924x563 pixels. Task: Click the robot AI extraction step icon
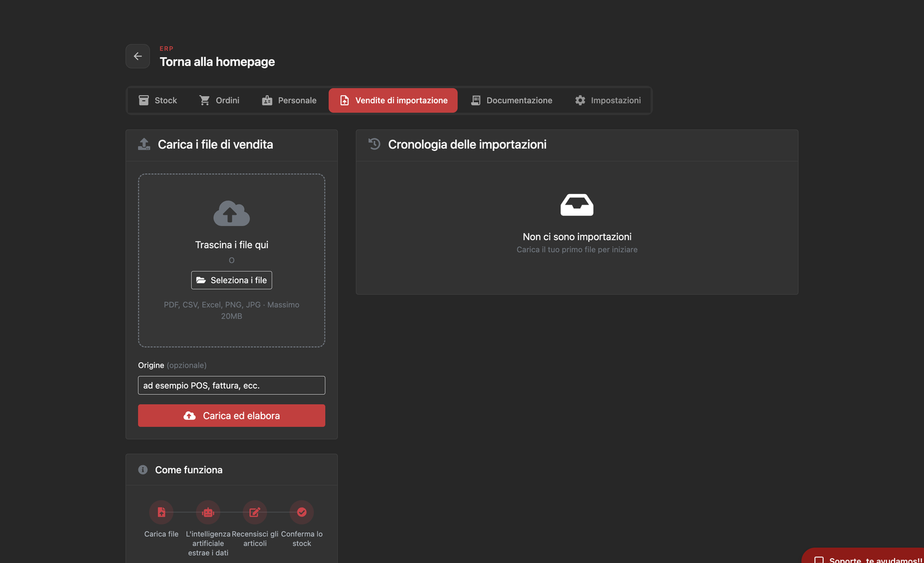point(208,512)
